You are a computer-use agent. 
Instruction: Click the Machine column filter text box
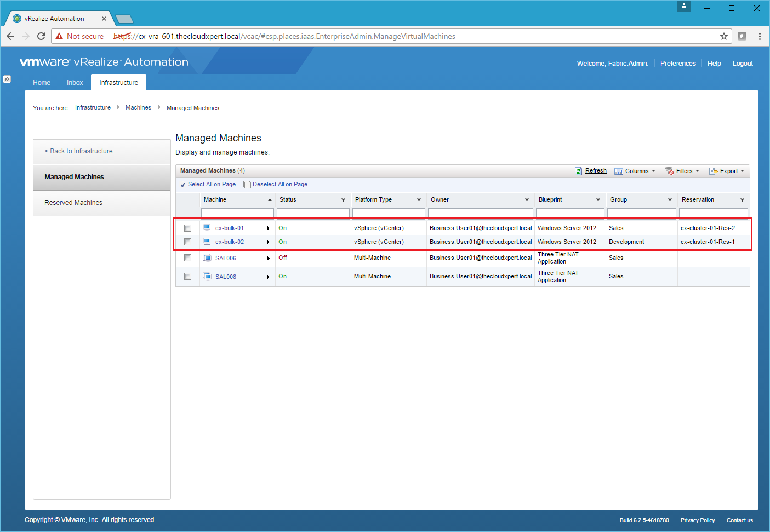[x=237, y=213]
